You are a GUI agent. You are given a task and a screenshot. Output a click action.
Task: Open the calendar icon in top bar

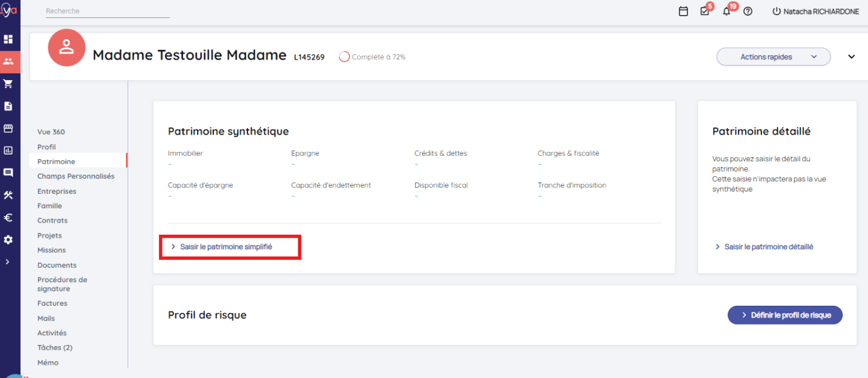point(683,11)
